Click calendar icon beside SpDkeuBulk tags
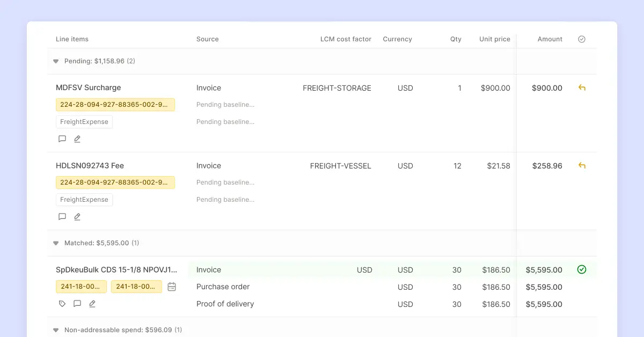Viewport: 644px width, 337px height. click(172, 287)
